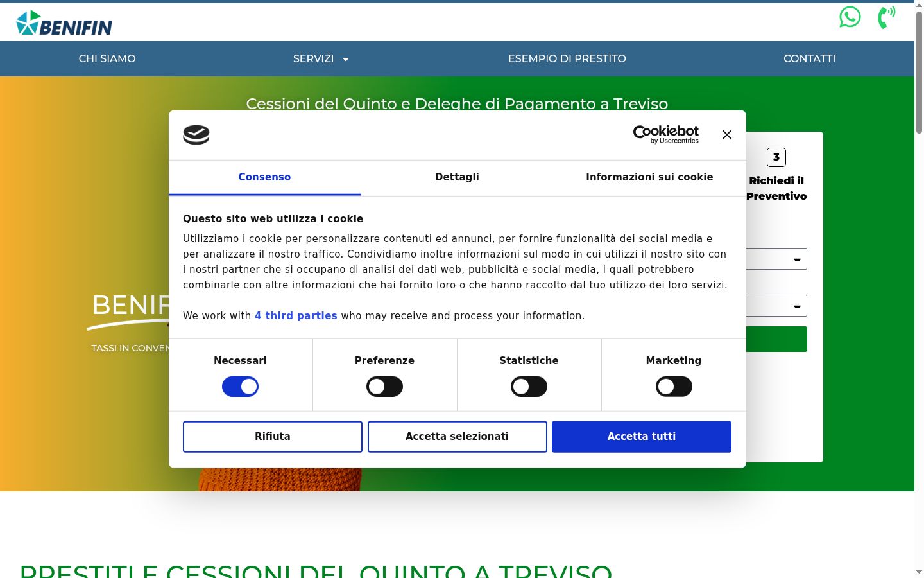Viewport: 924px width, 578px height.
Task: Open the Informazioni sui cookie tab
Action: click(x=649, y=177)
